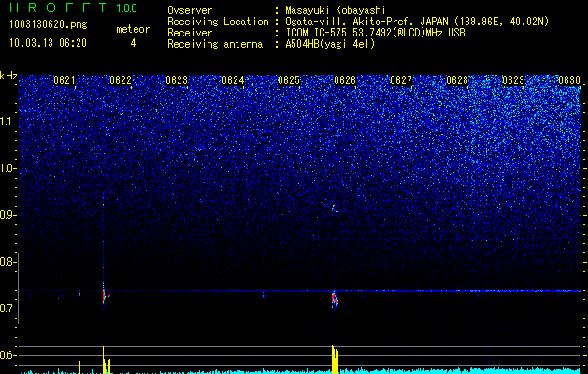Click the meteor count value 4
The height and width of the screenshot is (374, 588).
tap(133, 43)
